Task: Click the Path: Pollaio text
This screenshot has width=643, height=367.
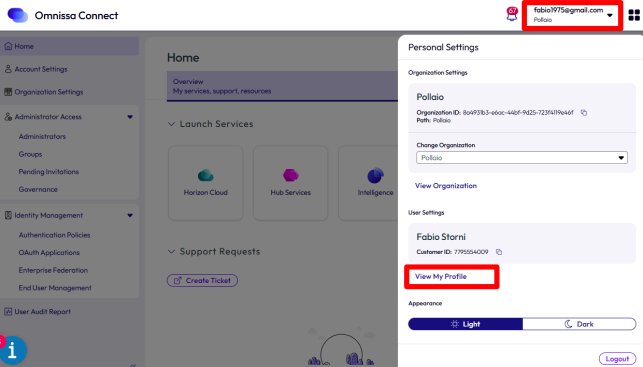Action: coord(433,120)
